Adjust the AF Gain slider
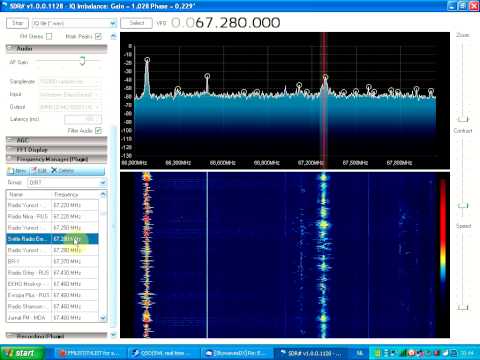480x360 pixels. click(x=82, y=61)
